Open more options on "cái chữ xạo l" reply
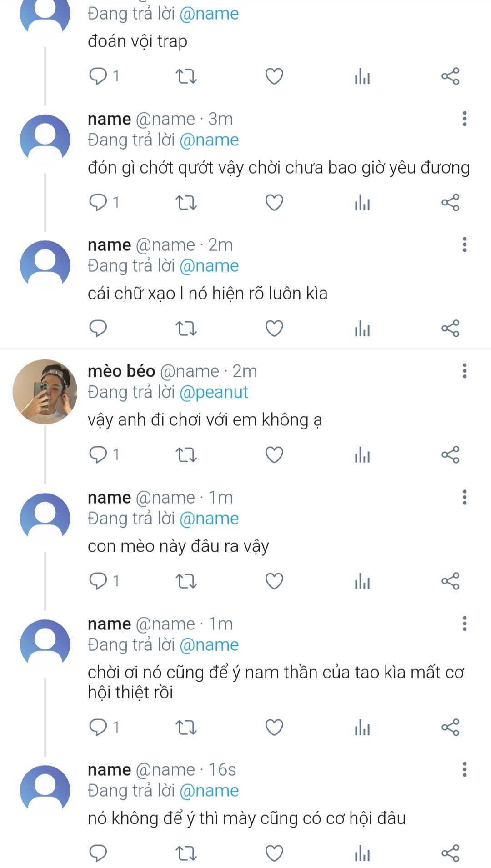Viewport: 491px width, 868px height. 464,245
